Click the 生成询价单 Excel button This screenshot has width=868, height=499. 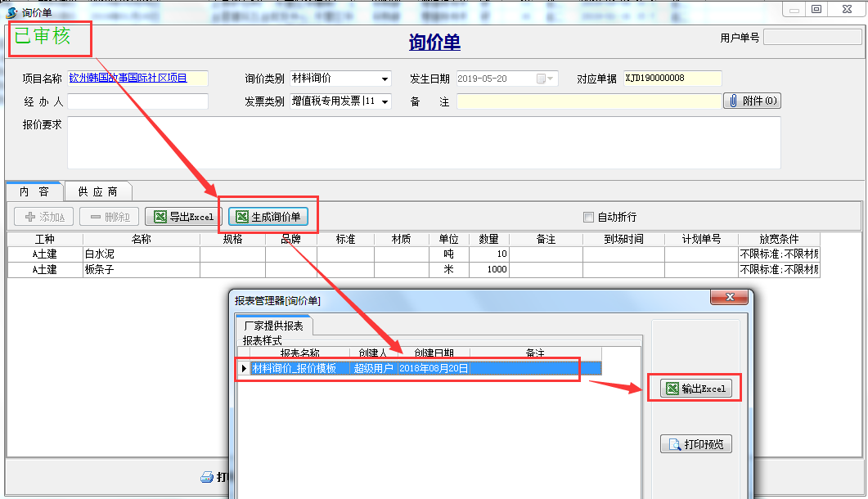268,217
